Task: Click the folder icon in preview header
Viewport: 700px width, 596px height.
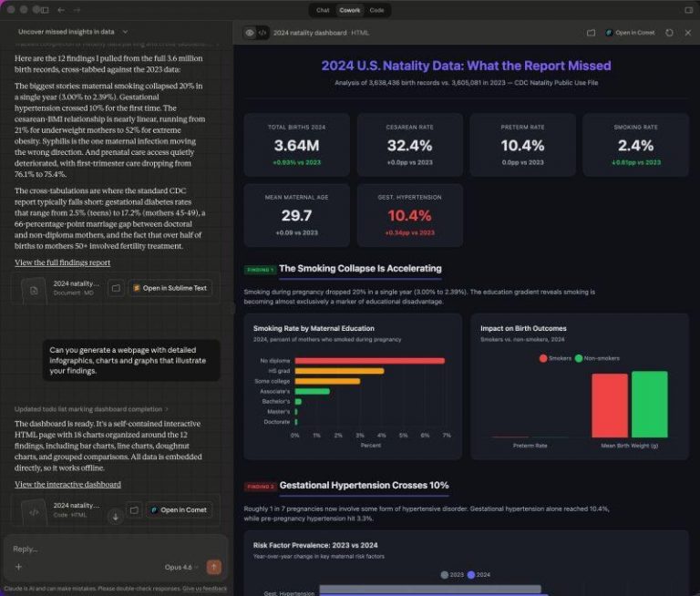Action: click(x=591, y=33)
